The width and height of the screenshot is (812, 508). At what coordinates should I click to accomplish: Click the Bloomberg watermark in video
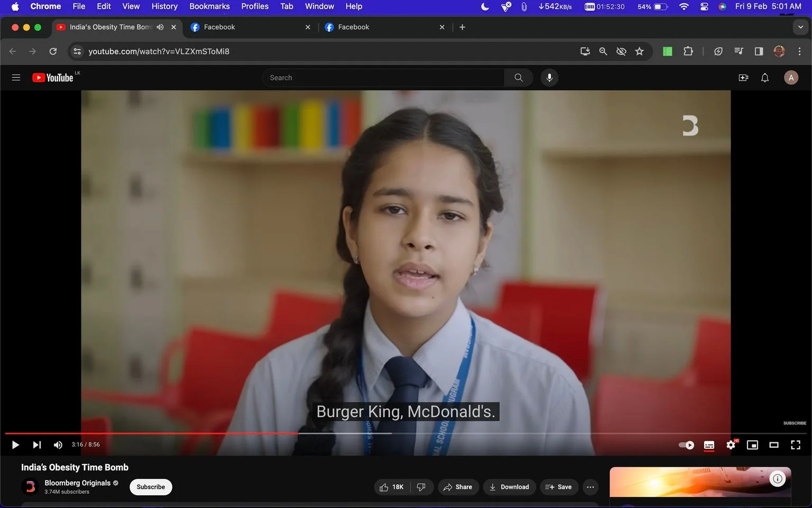pos(690,126)
